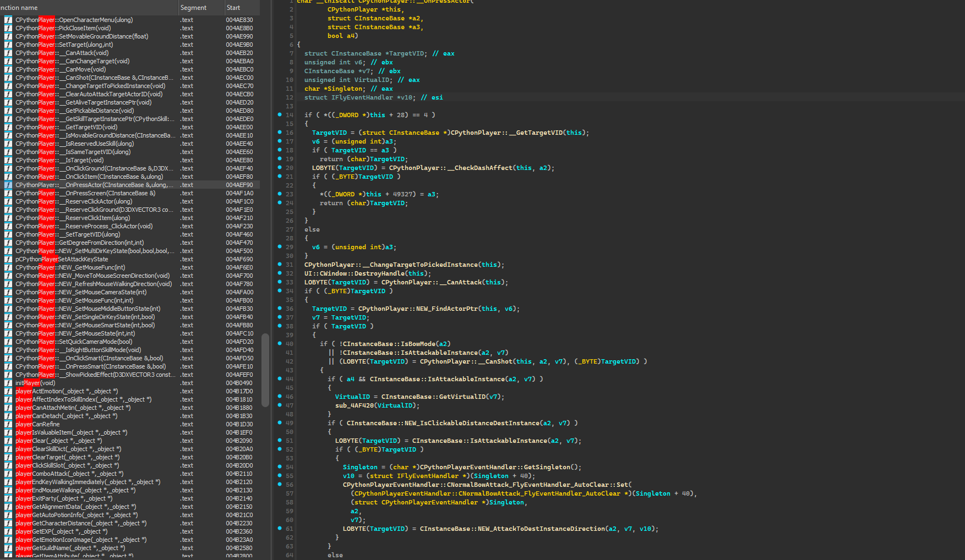Screen dimensions: 965x560
Task: Sort functions by the Segment column header
Action: coord(193,8)
